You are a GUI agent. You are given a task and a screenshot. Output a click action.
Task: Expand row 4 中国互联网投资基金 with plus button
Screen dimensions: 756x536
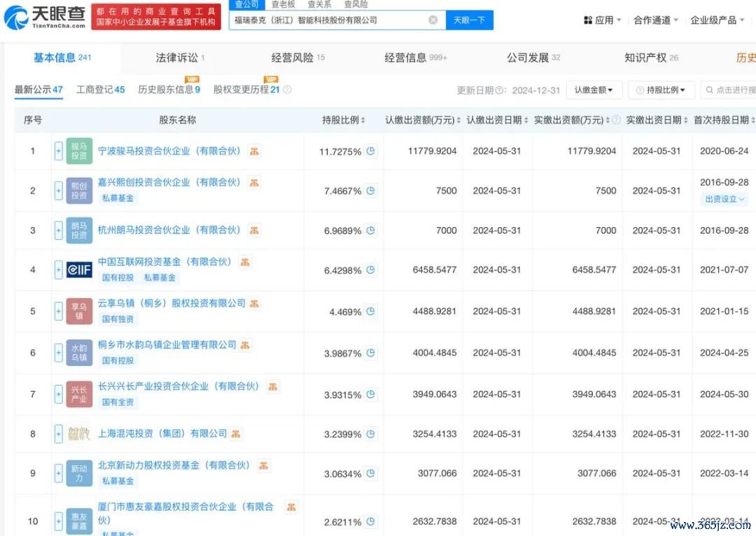coord(58,270)
